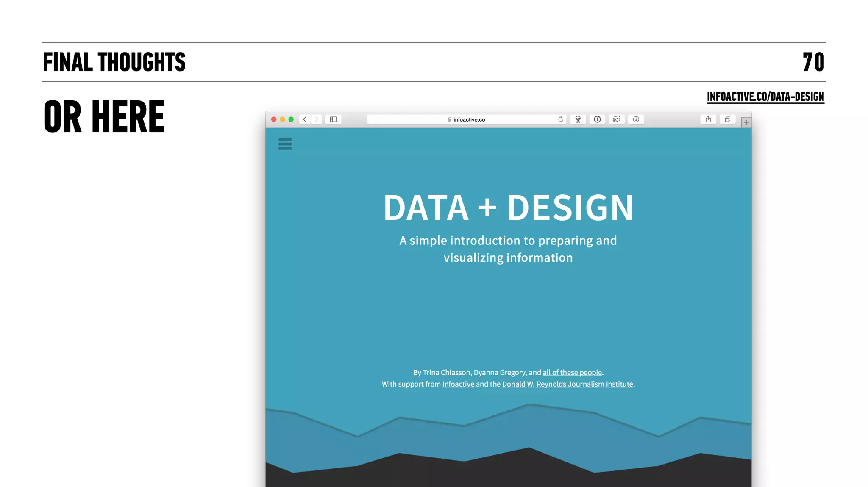Show all tabs overview button
Image resolution: width=868 pixels, height=487 pixels.
pos(727,119)
